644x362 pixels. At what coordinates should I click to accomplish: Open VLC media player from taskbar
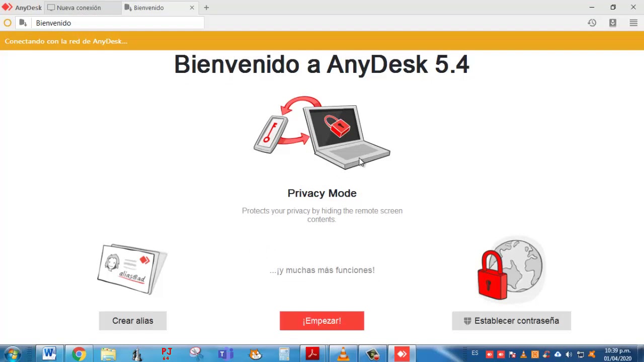tap(343, 354)
